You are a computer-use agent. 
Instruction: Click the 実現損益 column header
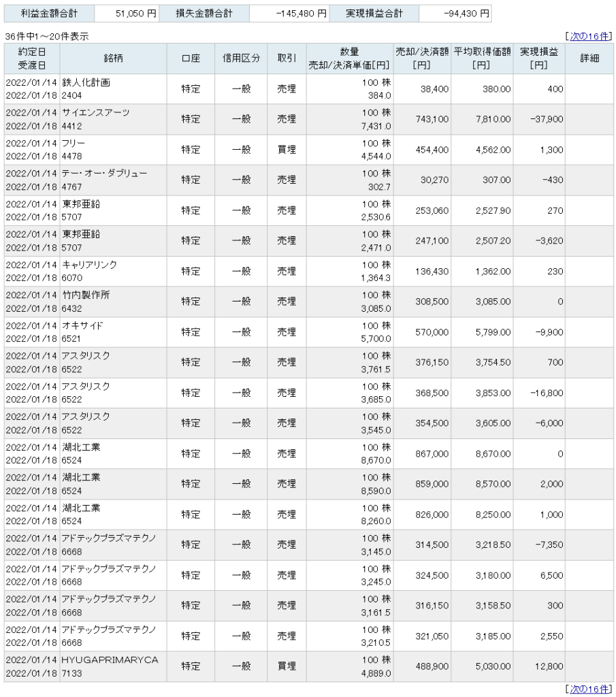pyautogui.click(x=539, y=59)
